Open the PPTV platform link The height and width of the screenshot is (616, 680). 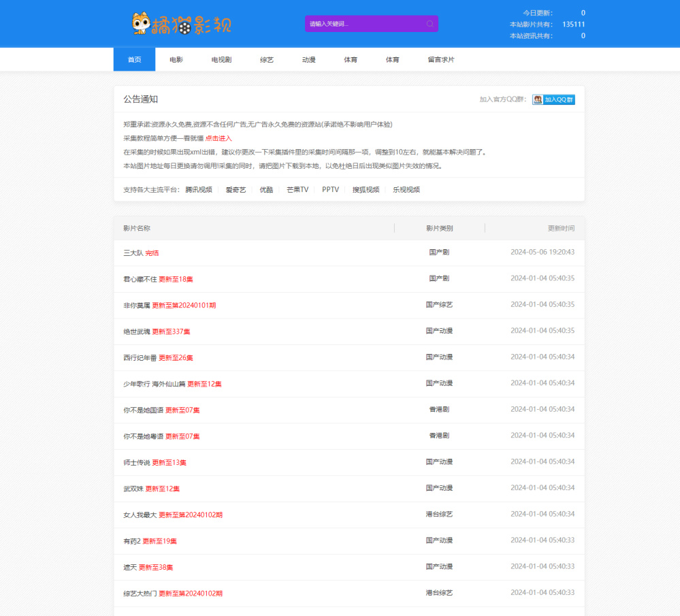(330, 190)
